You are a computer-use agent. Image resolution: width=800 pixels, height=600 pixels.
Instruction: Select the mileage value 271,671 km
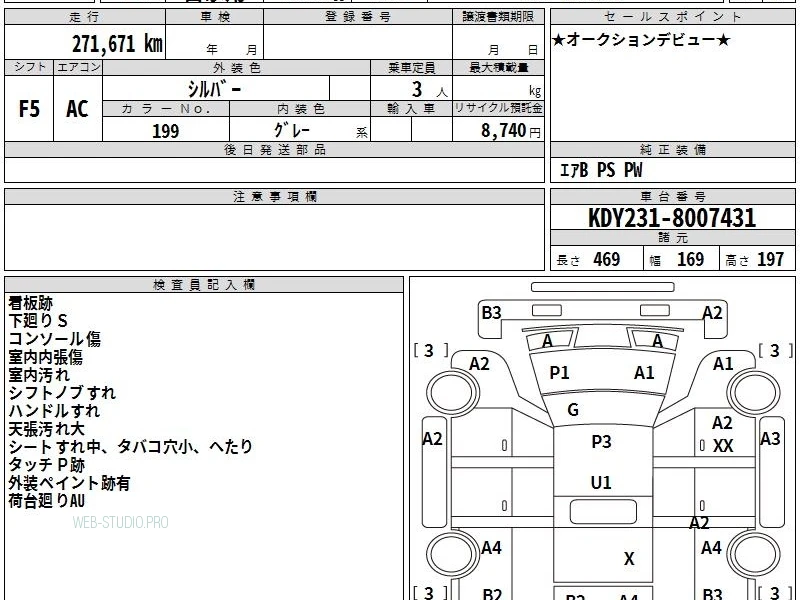117,43
